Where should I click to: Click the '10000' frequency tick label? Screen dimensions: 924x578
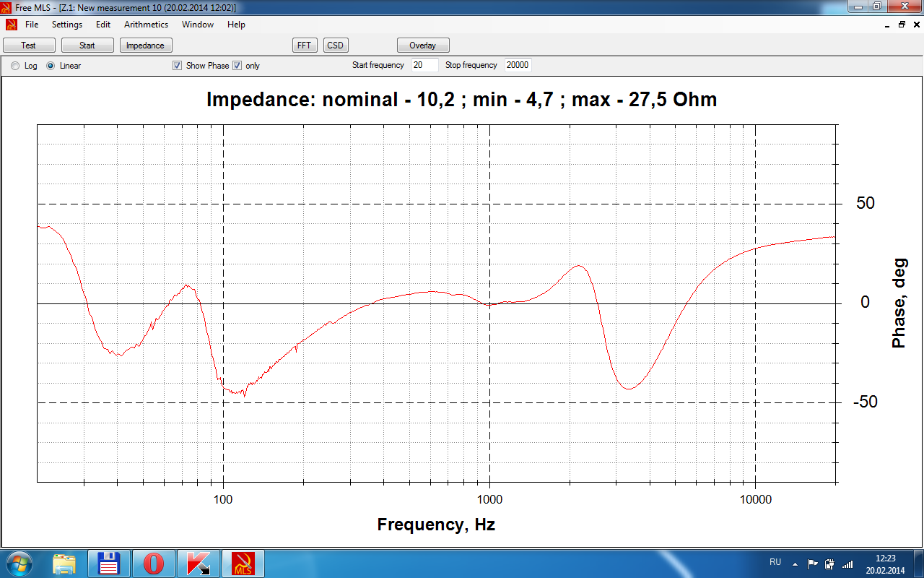(755, 499)
